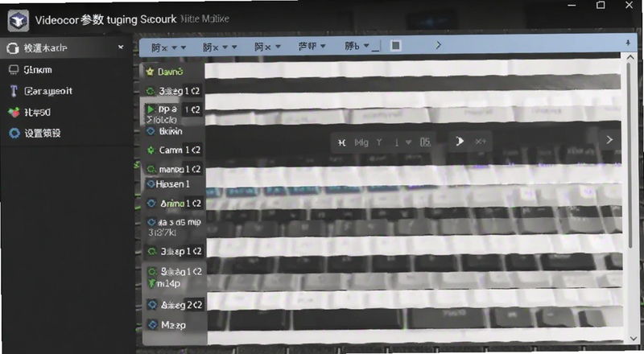
Task: Close the first sidebar entry with its ×
Action: click(121, 47)
